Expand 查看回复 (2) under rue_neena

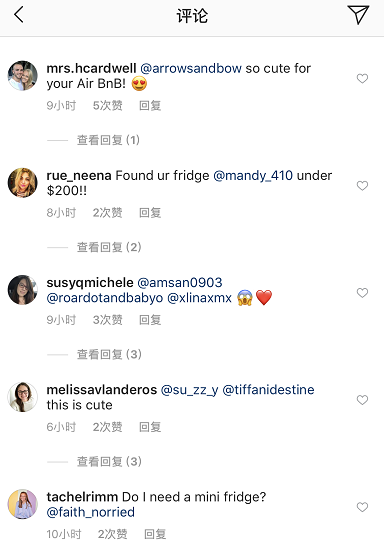tap(109, 247)
